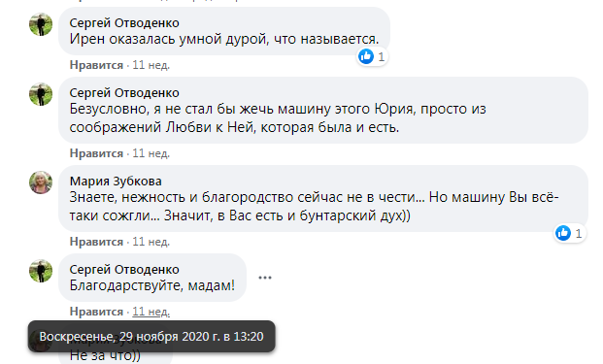
Task: Open 11 нед. timestamp under Безусловно comment
Action: [151, 153]
